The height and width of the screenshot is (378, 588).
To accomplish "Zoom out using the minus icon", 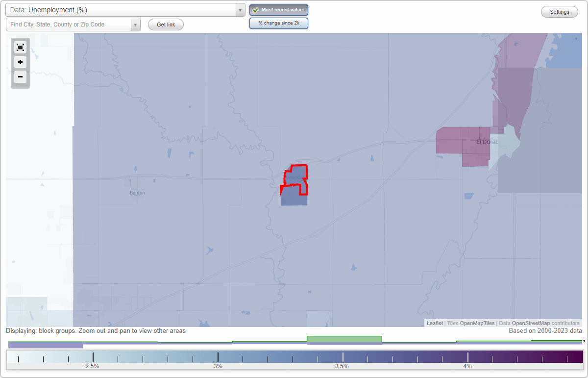I will 20,76.
